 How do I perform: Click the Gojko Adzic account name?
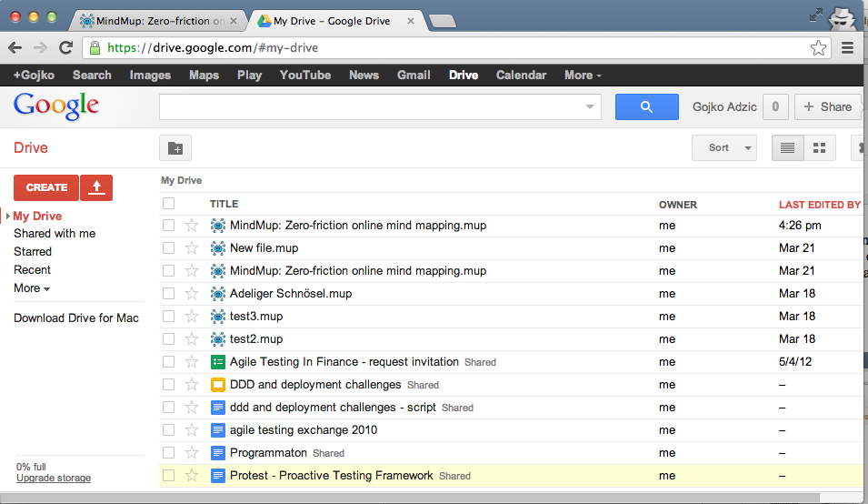[x=724, y=106]
